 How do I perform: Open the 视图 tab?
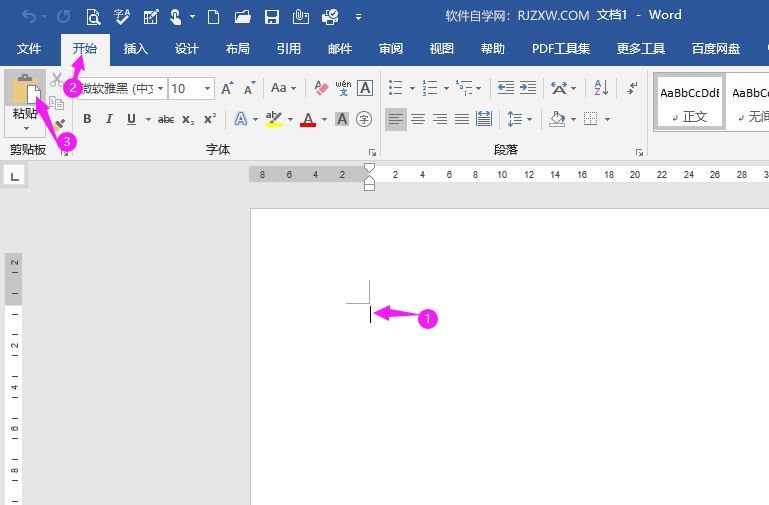point(442,49)
